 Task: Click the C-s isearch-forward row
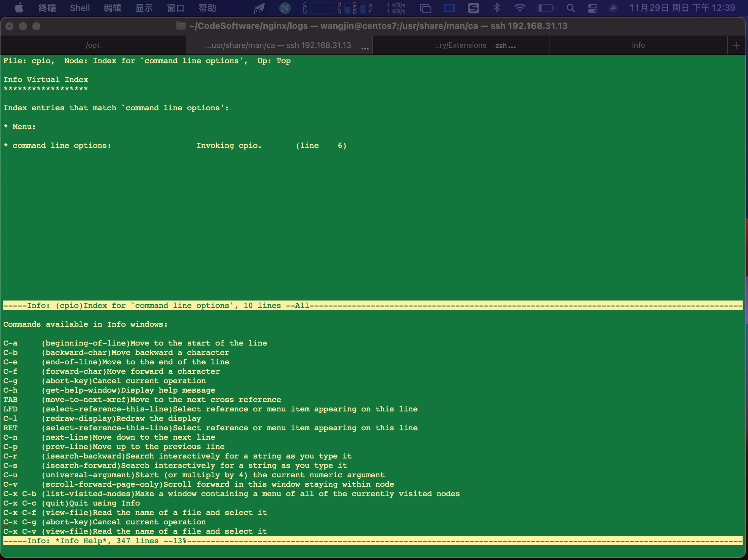(x=175, y=465)
